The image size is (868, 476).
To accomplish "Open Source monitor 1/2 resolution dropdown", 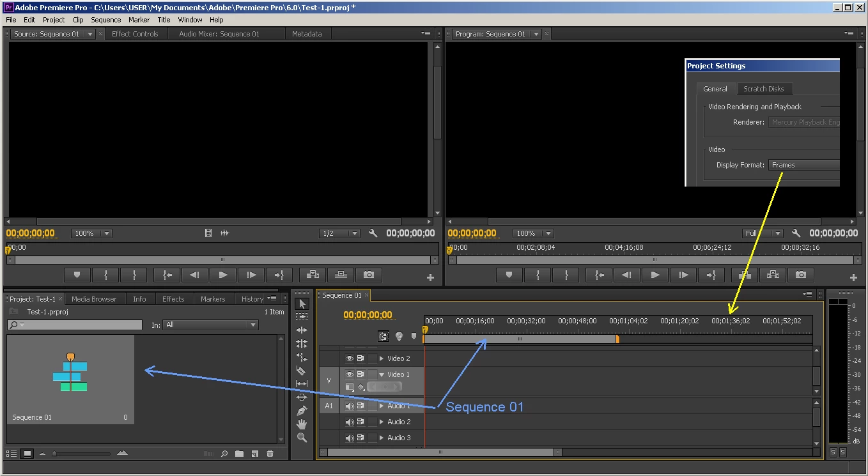I will click(339, 233).
